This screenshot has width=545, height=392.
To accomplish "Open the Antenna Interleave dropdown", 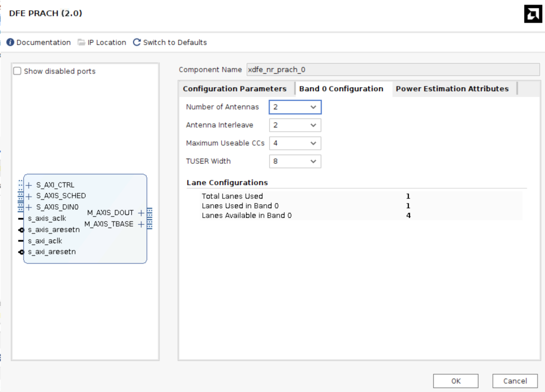I will (295, 125).
